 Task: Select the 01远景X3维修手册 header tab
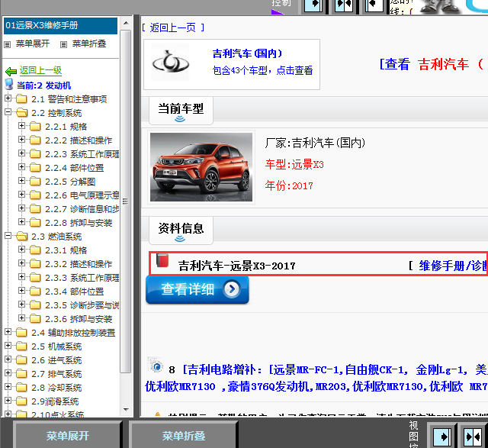pos(60,25)
